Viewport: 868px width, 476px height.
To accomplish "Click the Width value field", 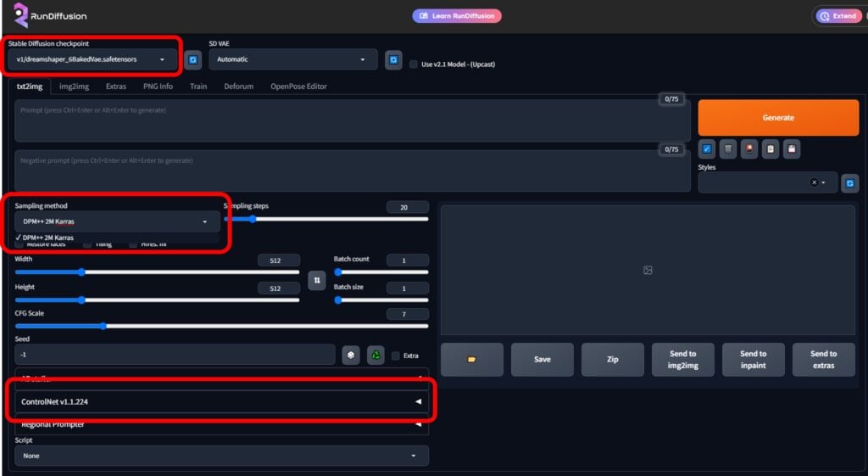I will tap(278, 260).
